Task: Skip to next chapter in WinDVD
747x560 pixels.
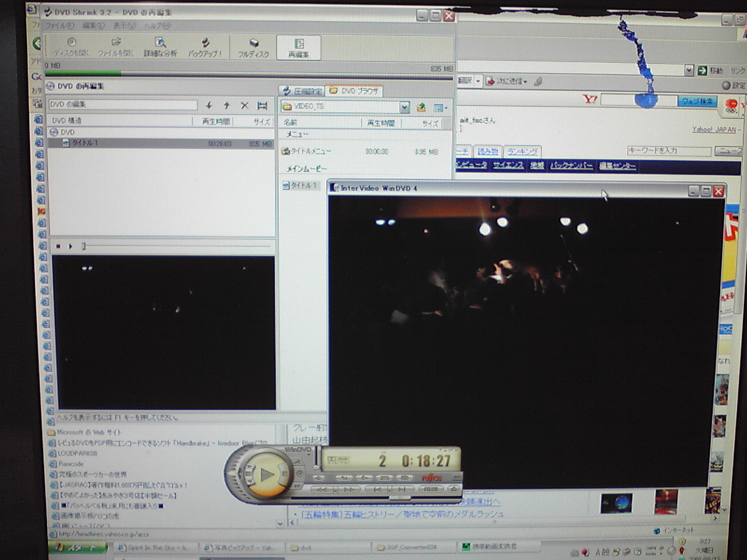Action: pos(402,489)
